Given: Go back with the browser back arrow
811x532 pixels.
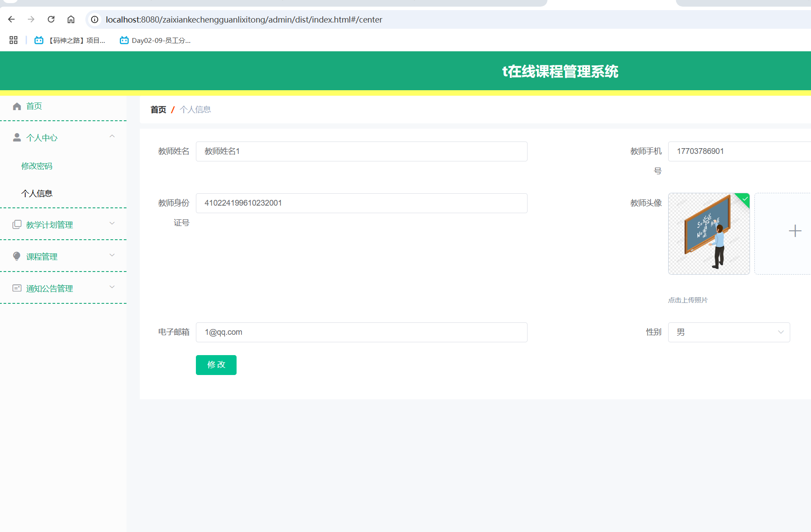Looking at the screenshot, I should (11, 19).
